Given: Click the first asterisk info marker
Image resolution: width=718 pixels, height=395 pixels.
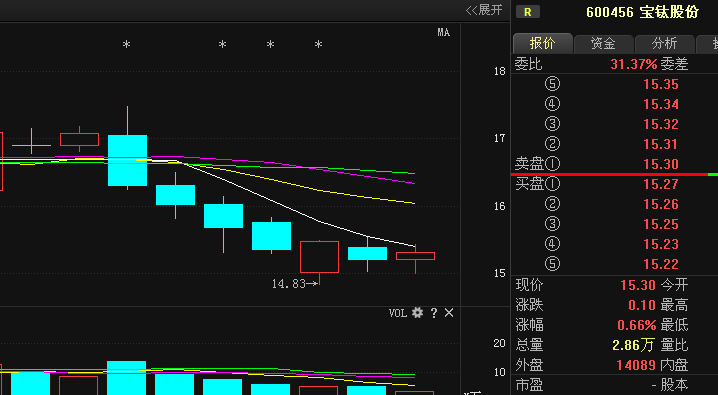Looking at the screenshot, I should tap(126, 45).
